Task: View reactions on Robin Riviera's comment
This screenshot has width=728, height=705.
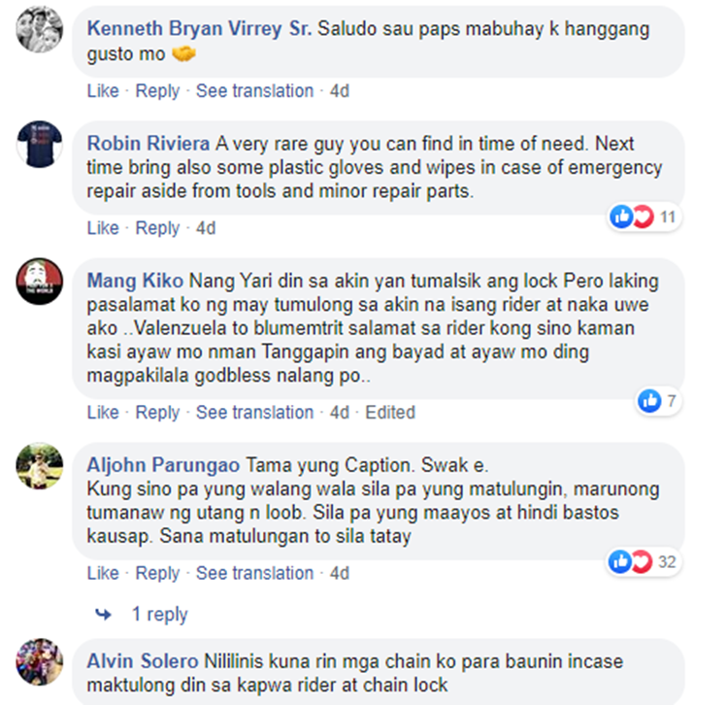Action: pyautogui.click(x=644, y=217)
